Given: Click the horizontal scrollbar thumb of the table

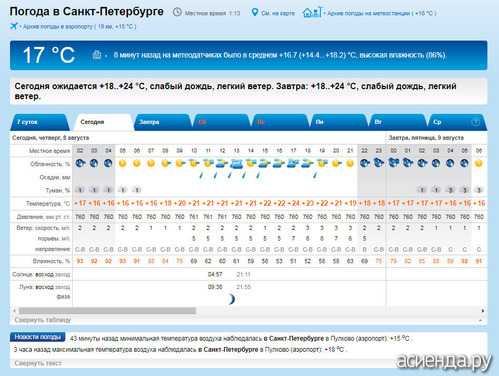Looking at the screenshot, I should tap(107, 311).
